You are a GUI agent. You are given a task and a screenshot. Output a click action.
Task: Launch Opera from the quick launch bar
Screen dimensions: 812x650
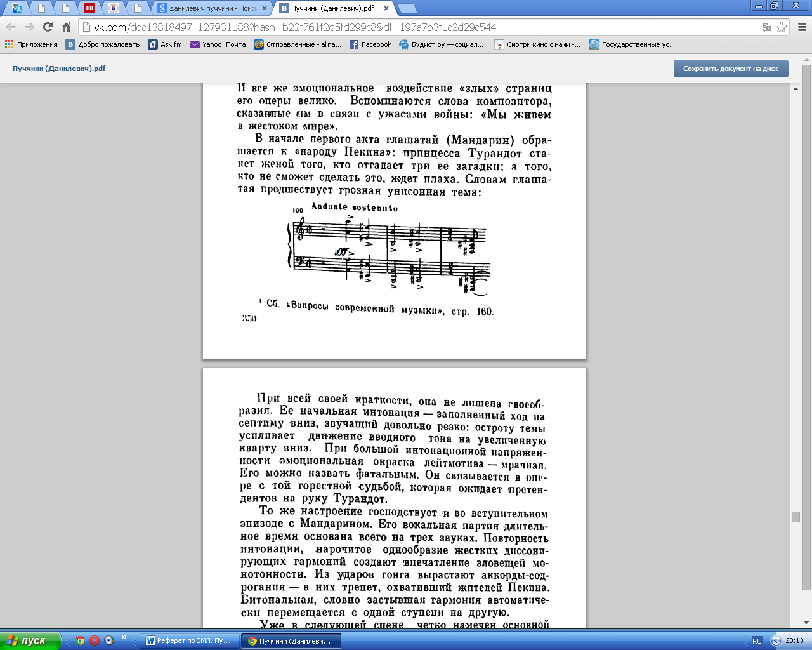(x=95, y=640)
